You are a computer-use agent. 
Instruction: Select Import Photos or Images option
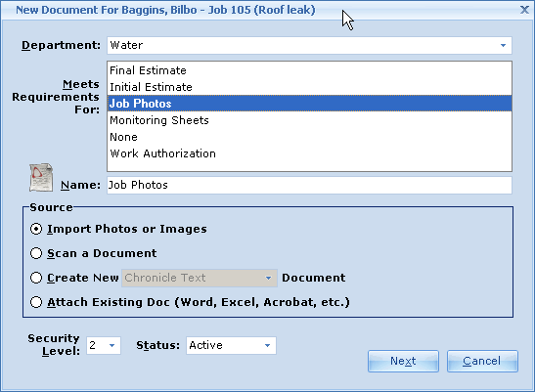[x=36, y=229]
